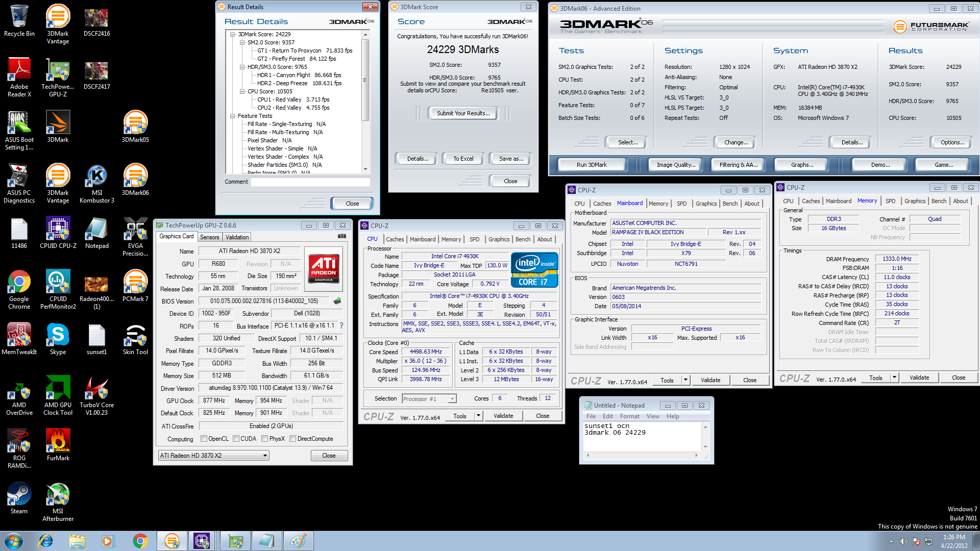The height and width of the screenshot is (551, 980).
Task: Open Graphics tab in CPU-Z Memory window
Action: point(915,201)
